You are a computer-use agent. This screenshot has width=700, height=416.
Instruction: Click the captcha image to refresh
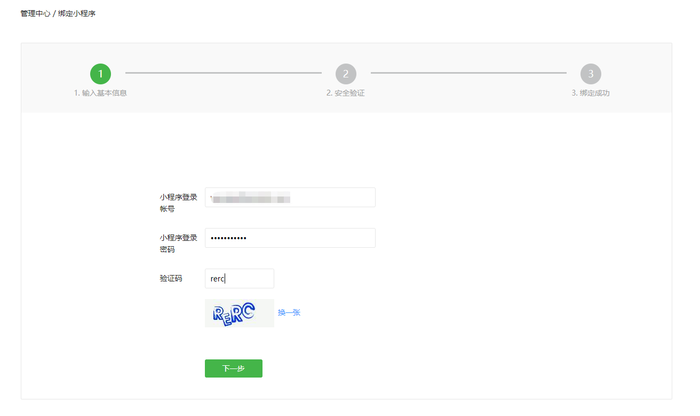[x=239, y=313]
